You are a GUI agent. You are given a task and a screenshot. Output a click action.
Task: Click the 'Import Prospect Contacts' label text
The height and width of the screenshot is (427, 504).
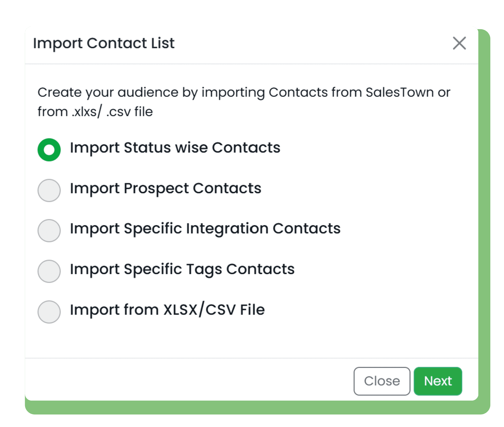point(166,188)
